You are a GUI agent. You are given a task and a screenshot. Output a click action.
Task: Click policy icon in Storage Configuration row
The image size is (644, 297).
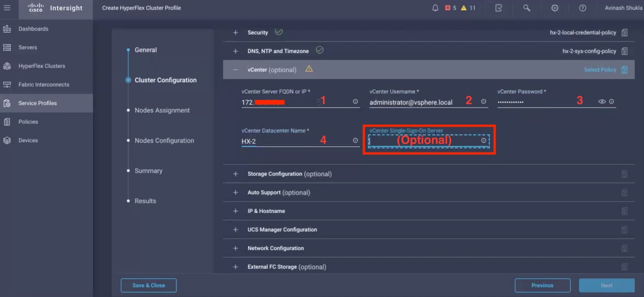click(624, 174)
